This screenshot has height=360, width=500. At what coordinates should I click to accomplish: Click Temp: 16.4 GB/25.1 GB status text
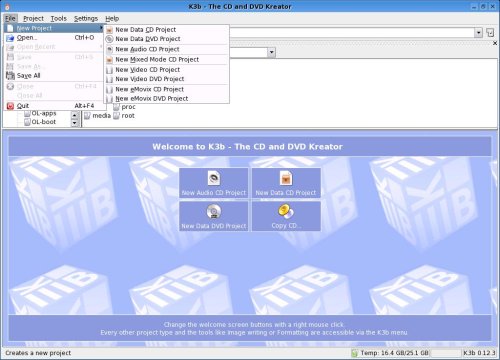point(394,353)
